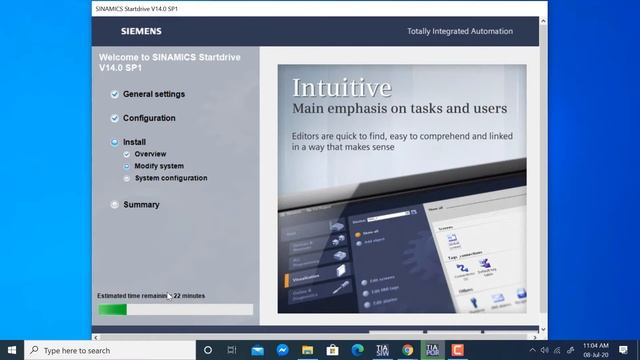Click the installer vertical scrollbar down arrow
This screenshot has height=360, width=640.
[543, 329]
